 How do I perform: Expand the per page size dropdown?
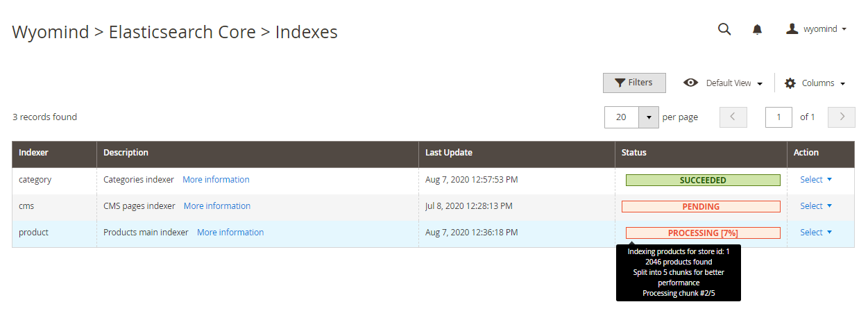pos(649,117)
